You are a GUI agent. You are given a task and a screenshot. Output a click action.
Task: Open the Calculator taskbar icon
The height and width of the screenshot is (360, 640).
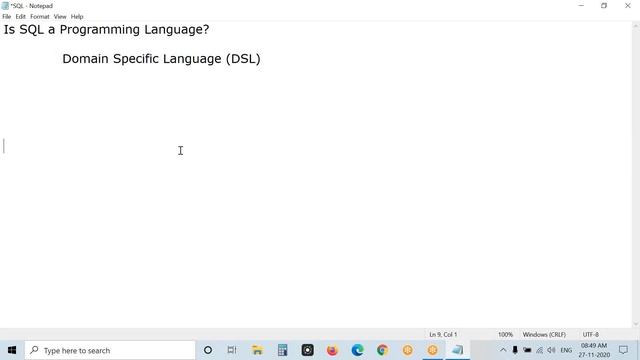[x=282, y=350]
